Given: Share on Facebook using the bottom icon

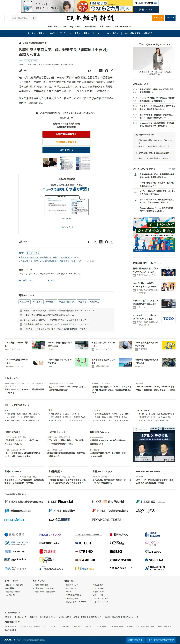Looking at the screenshot, I should coord(107,242).
